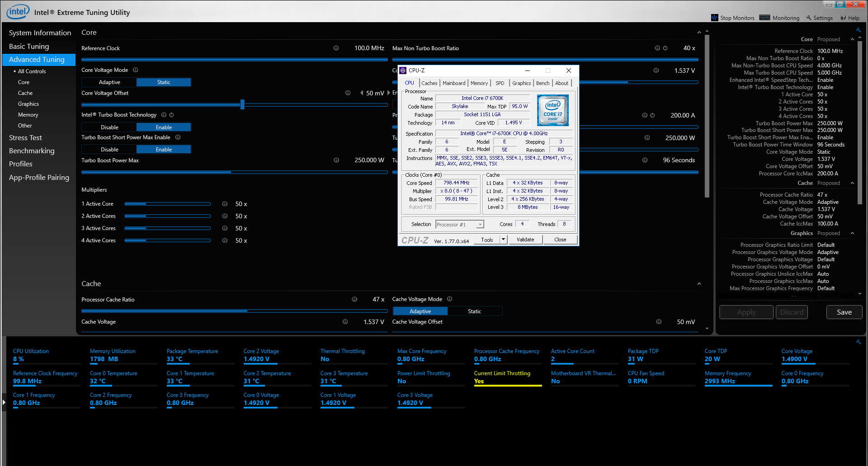Click the info icon beside Max Non Turbo Boost Ratio
This screenshot has height=466, width=868.
coord(657,48)
